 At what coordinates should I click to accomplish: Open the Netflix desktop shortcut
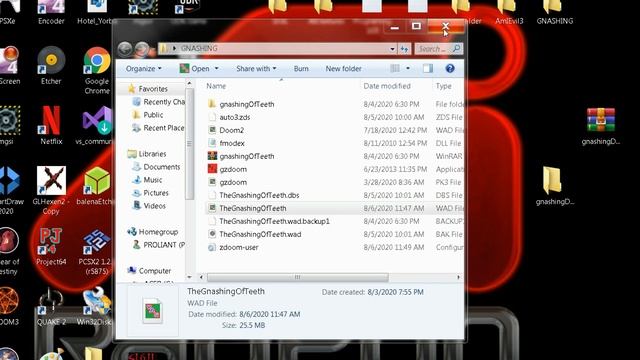(x=51, y=125)
